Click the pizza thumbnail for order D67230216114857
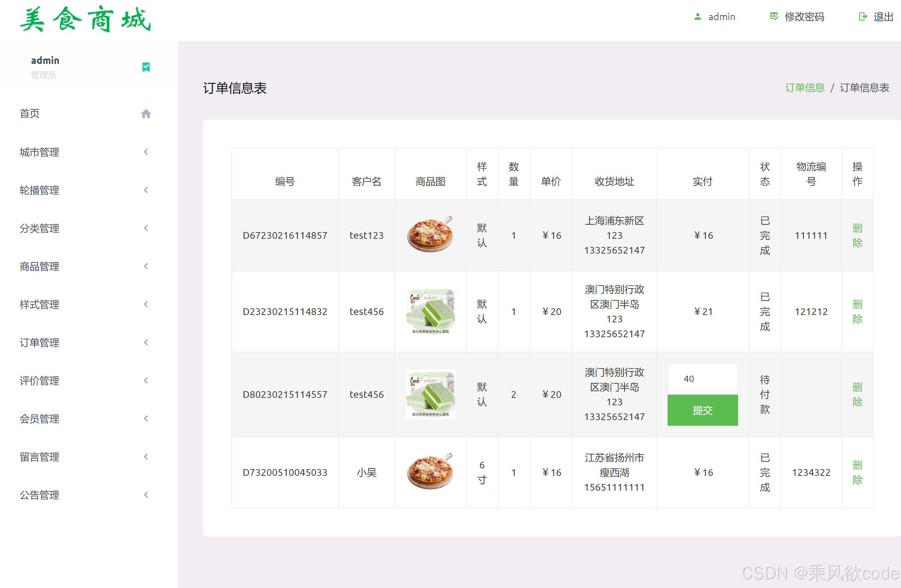The image size is (901, 588). (430, 235)
